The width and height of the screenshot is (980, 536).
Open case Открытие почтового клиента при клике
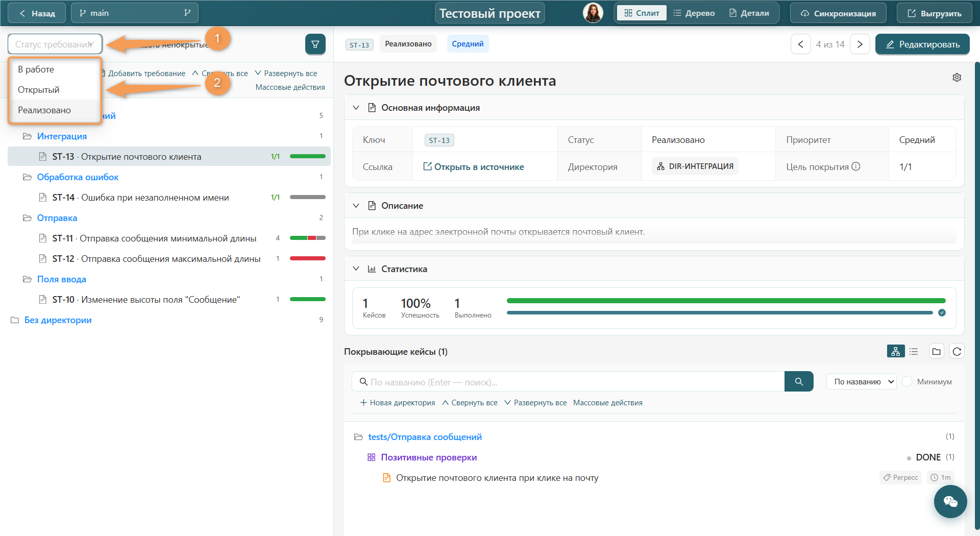coord(497,478)
